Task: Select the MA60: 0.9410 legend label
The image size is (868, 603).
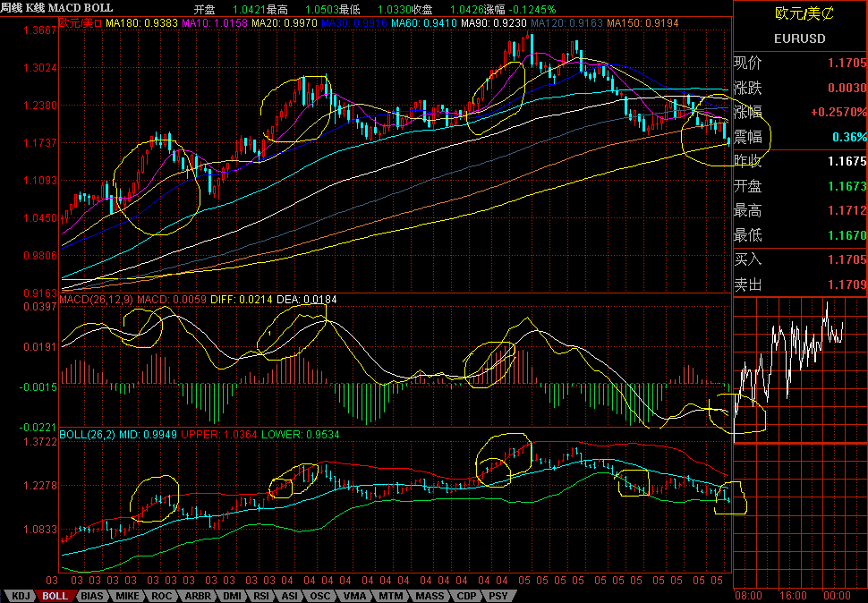Action: point(423,23)
